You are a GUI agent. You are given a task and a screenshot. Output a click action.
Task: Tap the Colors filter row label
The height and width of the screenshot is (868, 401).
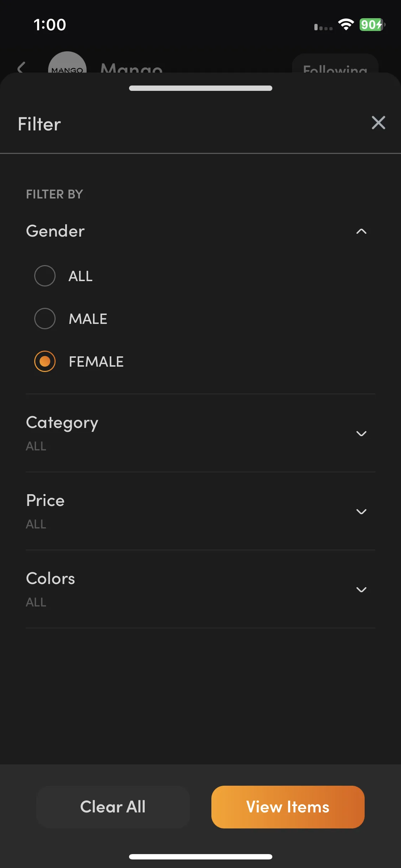(x=51, y=579)
